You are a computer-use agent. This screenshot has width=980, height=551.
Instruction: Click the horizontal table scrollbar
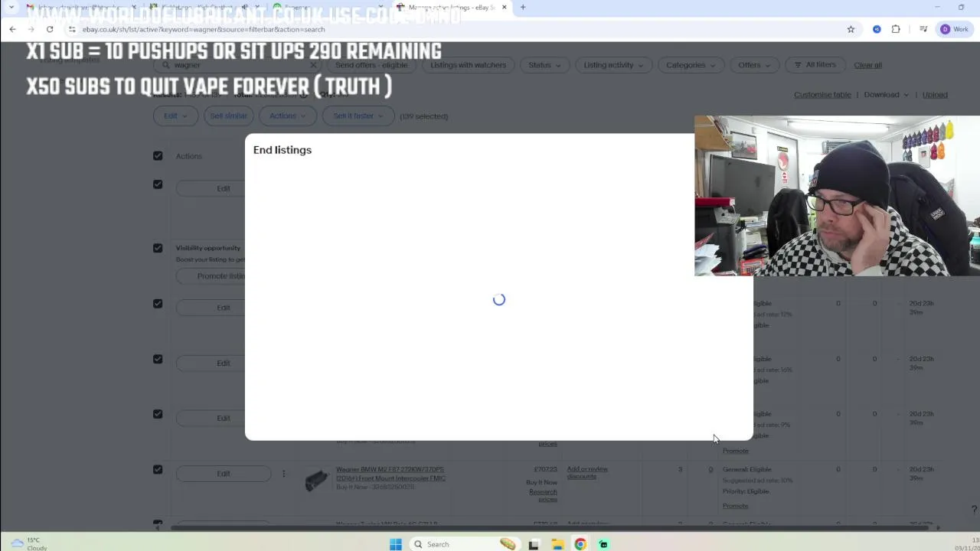point(551,528)
